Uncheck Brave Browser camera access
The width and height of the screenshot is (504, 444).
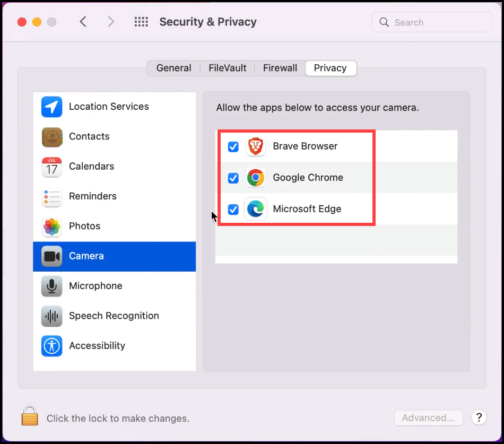click(x=233, y=146)
